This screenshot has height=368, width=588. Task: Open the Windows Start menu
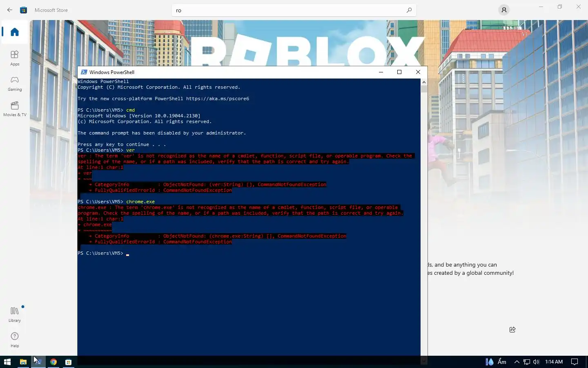7,362
